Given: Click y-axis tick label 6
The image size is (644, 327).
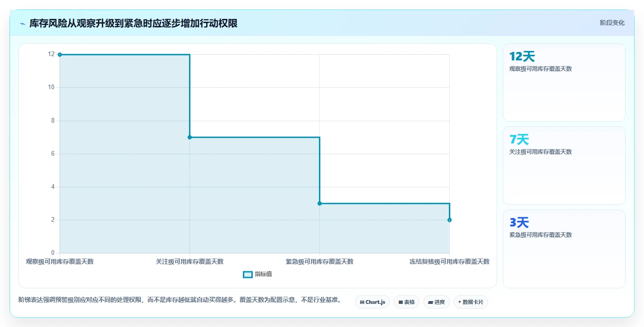Looking at the screenshot, I should tap(53, 154).
